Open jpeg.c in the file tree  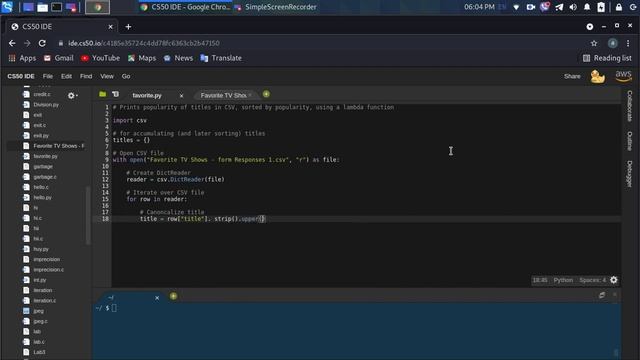click(40, 321)
